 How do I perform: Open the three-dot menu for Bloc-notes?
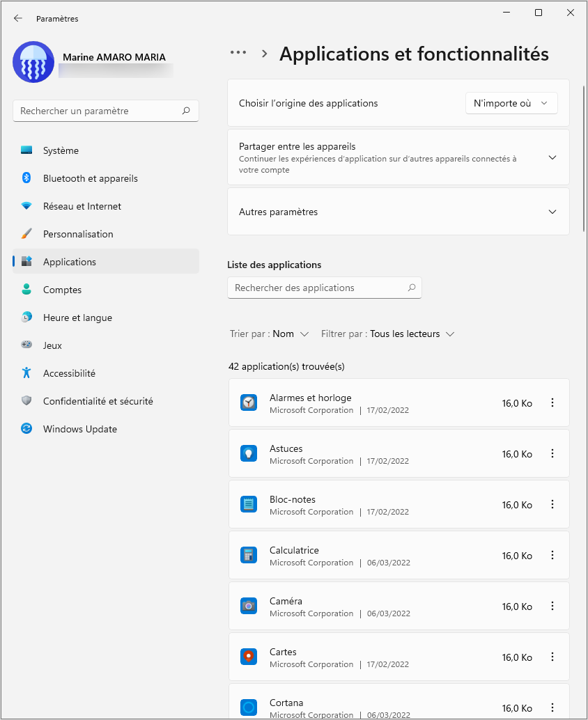(552, 504)
